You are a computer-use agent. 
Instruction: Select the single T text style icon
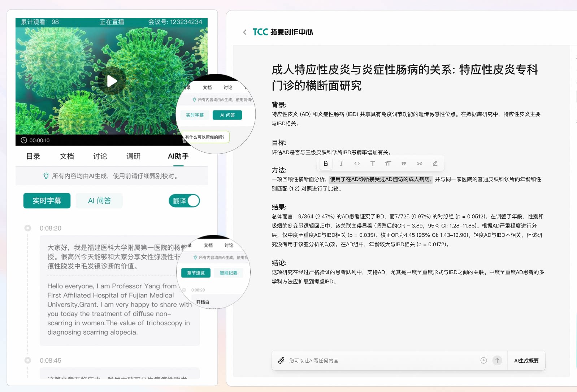pos(373,164)
